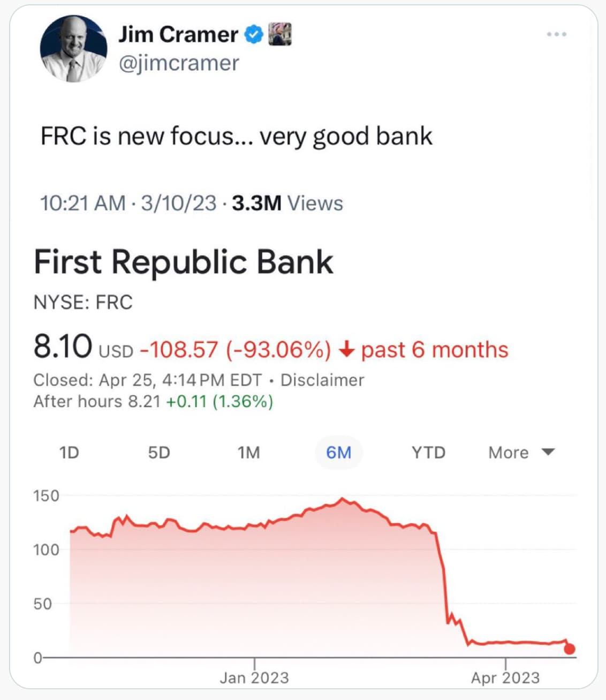
Task: Click the red endpoint dot on chart
Action: click(570, 649)
